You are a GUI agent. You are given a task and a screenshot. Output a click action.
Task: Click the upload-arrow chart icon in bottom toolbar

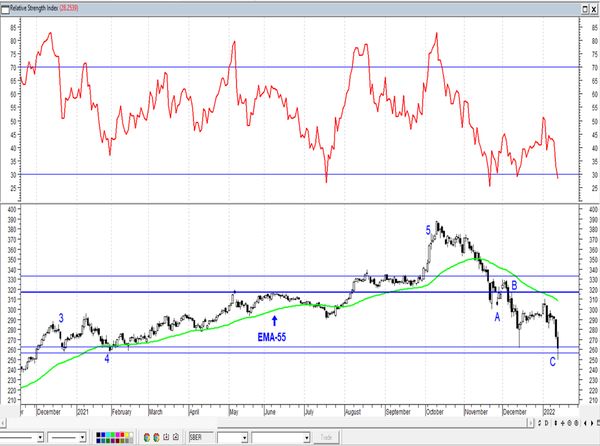click(176, 436)
